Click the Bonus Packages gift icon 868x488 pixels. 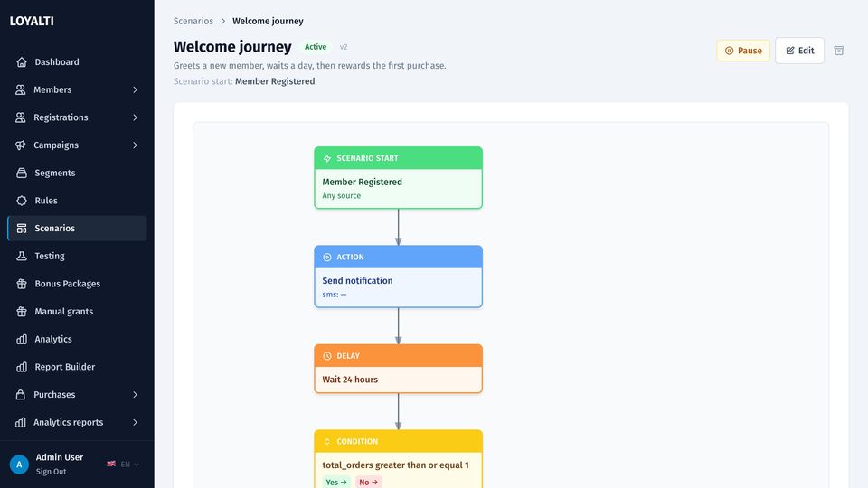coord(22,283)
